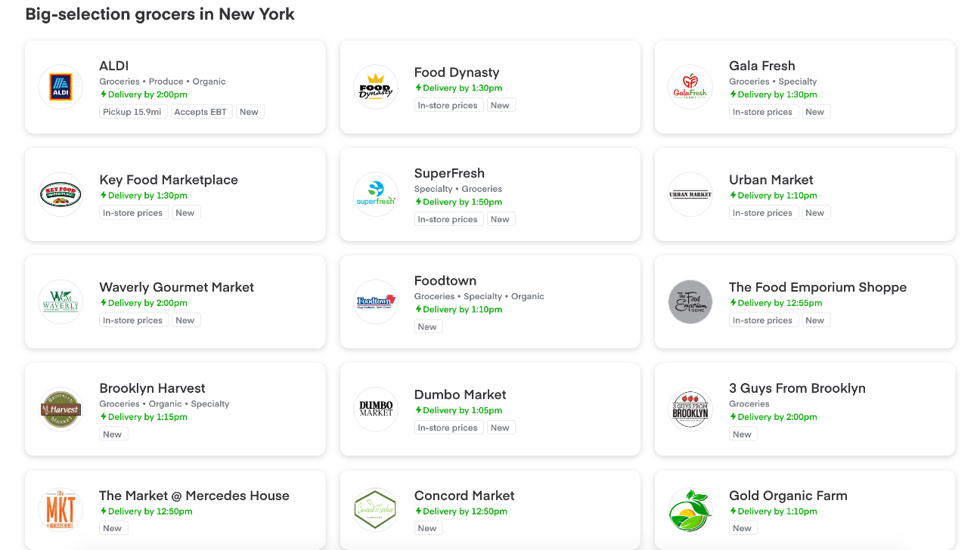The height and width of the screenshot is (550, 980).
Task: Click the Gold Organic Farm logo
Action: (x=690, y=510)
